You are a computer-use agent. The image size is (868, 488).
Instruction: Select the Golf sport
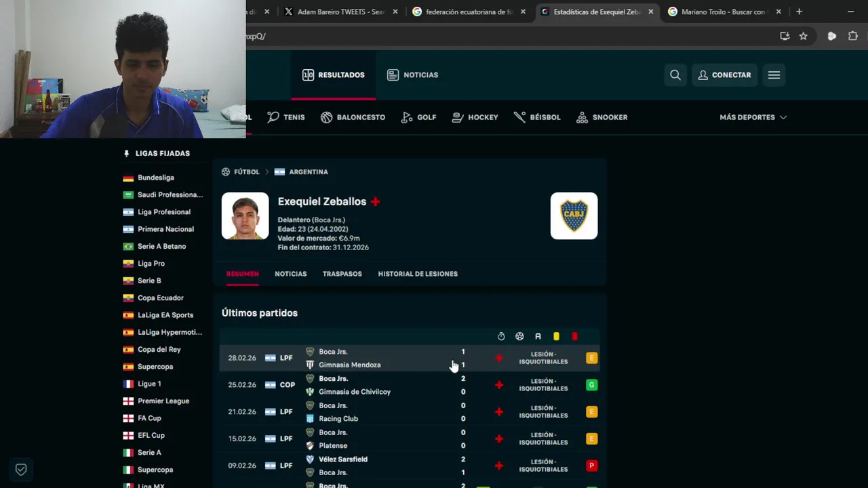[x=418, y=117]
